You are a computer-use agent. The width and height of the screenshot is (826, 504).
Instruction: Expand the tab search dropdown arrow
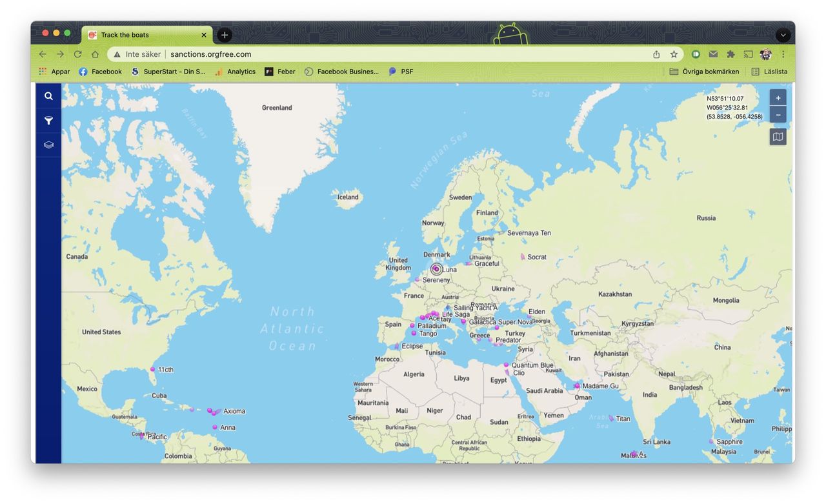point(783,35)
